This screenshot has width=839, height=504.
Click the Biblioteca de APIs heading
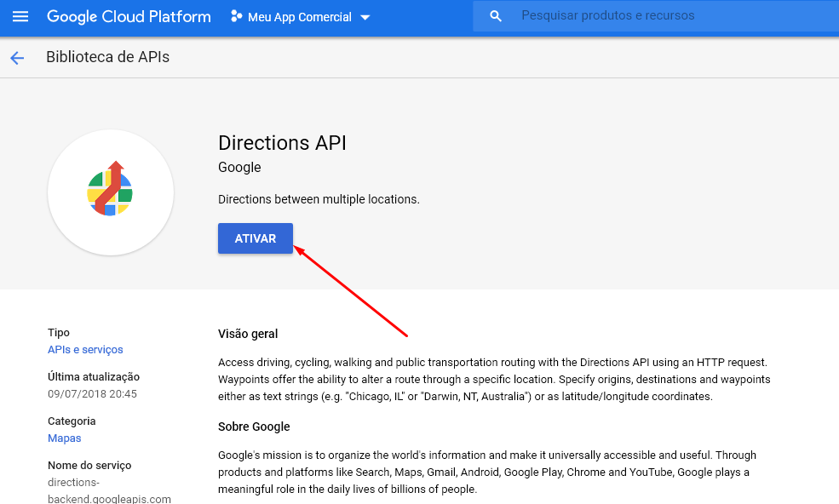point(107,57)
